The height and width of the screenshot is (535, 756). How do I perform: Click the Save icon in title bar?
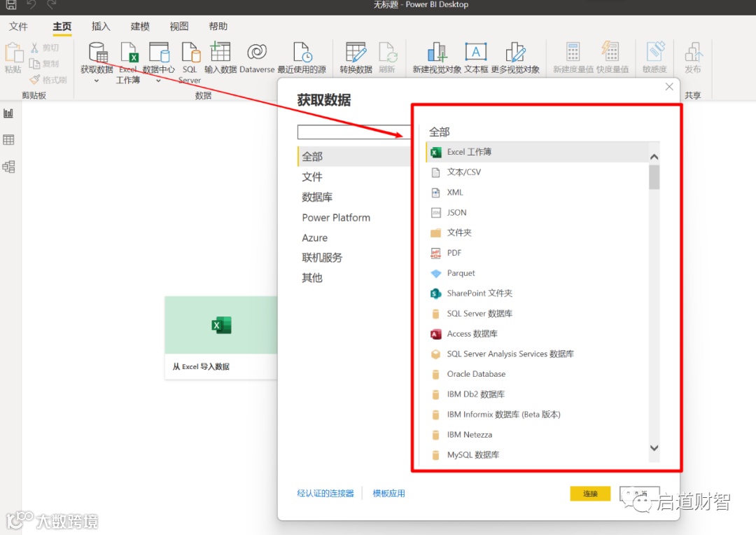pos(11,5)
